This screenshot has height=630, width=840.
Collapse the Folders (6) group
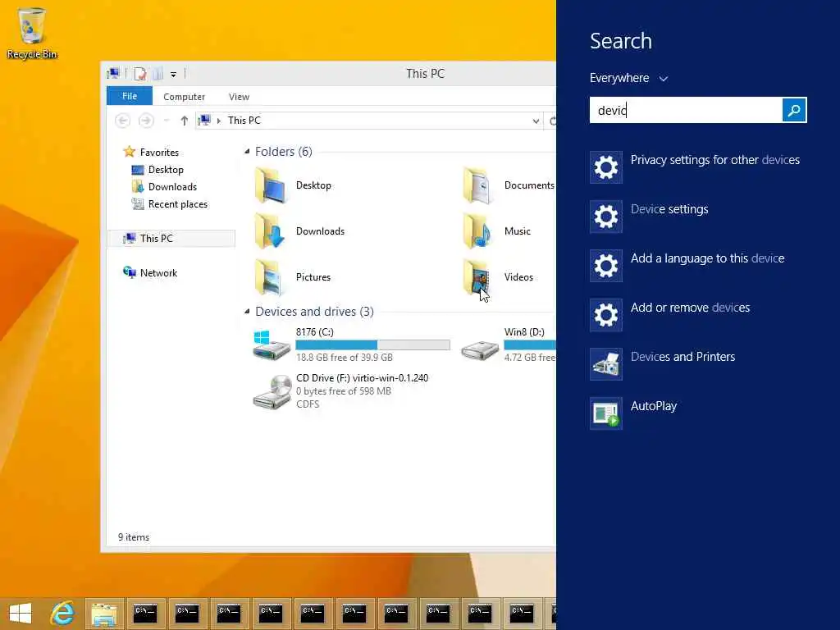coord(247,152)
